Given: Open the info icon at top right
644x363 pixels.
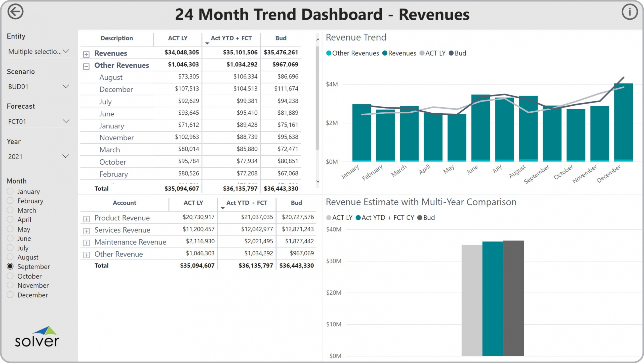Looking at the screenshot, I should click(x=629, y=12).
